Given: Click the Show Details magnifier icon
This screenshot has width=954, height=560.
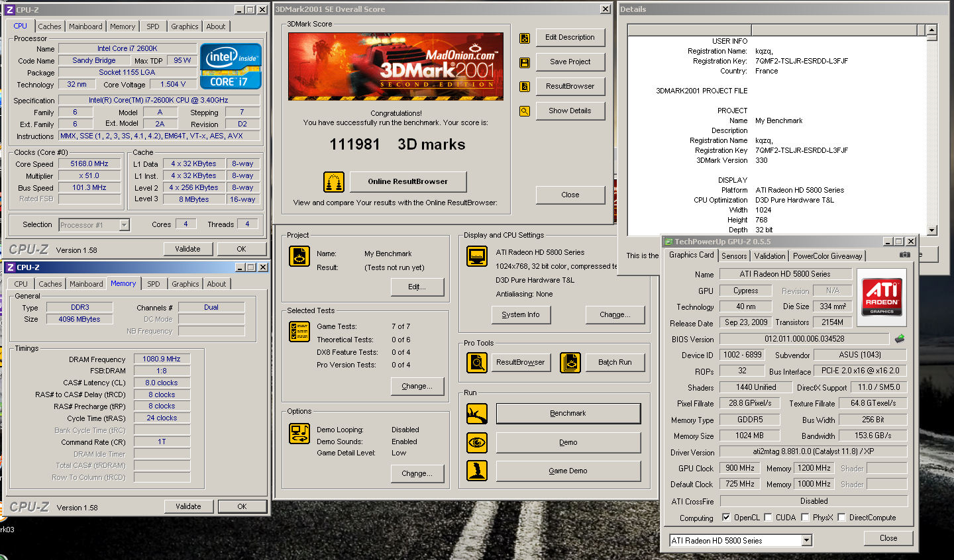Looking at the screenshot, I should [525, 111].
